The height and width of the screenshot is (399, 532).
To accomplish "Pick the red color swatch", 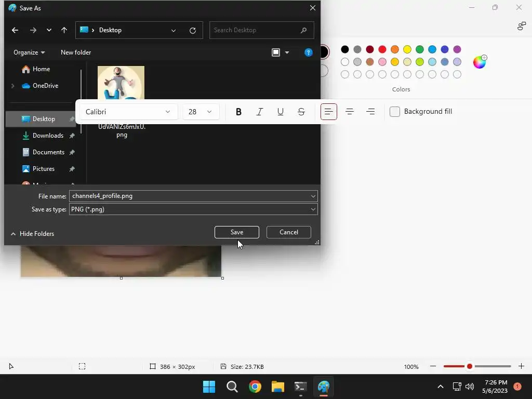I will coord(382,49).
